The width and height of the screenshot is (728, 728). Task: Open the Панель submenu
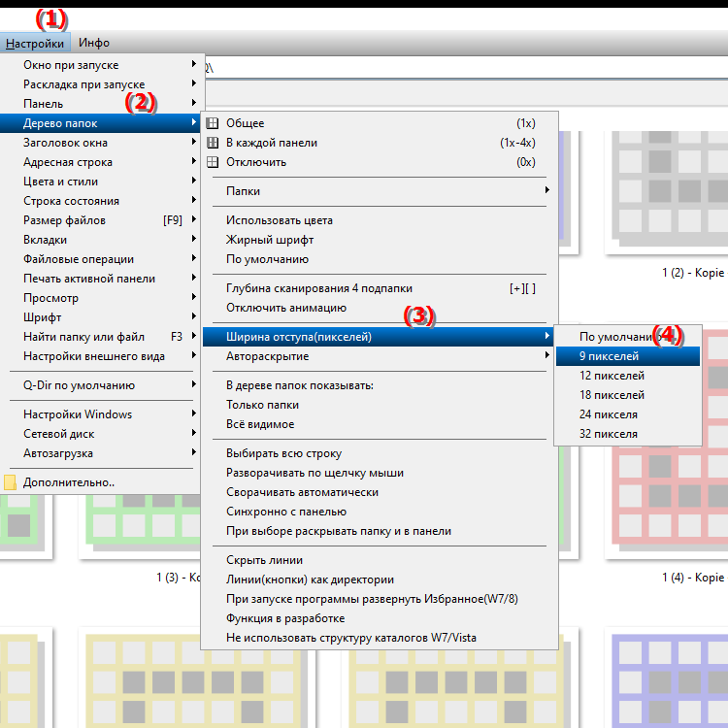tap(100, 104)
